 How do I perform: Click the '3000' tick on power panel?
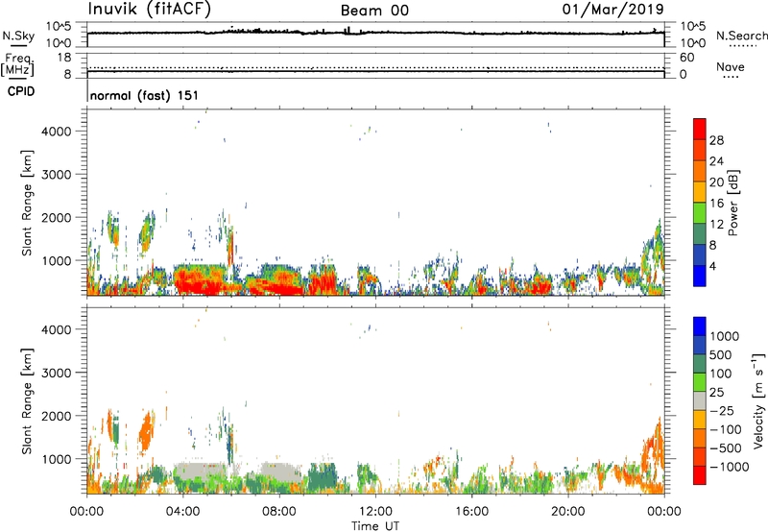click(x=57, y=175)
